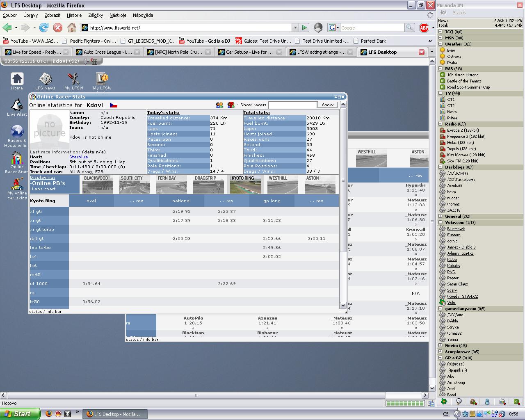Click the two-people buddies icon in Racer Stats
Screen dimensions: 525x420
pos(219,105)
